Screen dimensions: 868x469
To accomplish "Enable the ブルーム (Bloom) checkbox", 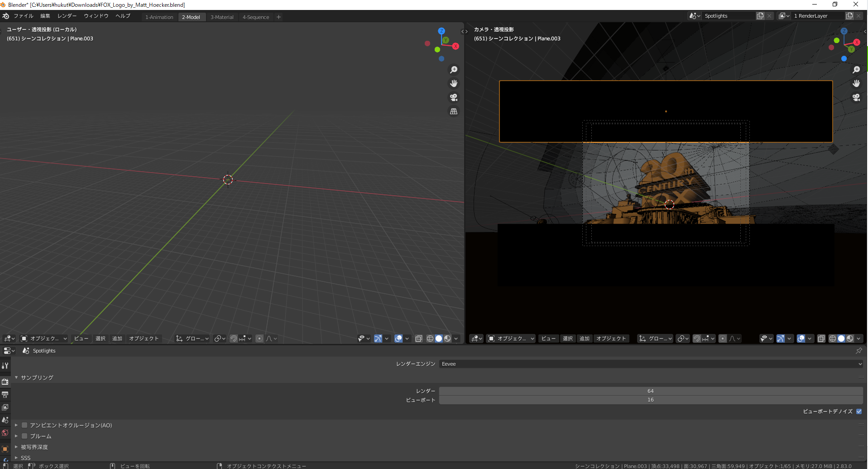I will [x=24, y=436].
